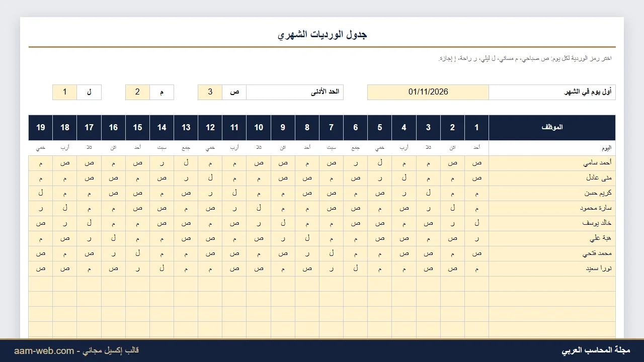Select منى عادل's shift cell for day 12
Viewport: 644px width, 362px height.
[210, 178]
